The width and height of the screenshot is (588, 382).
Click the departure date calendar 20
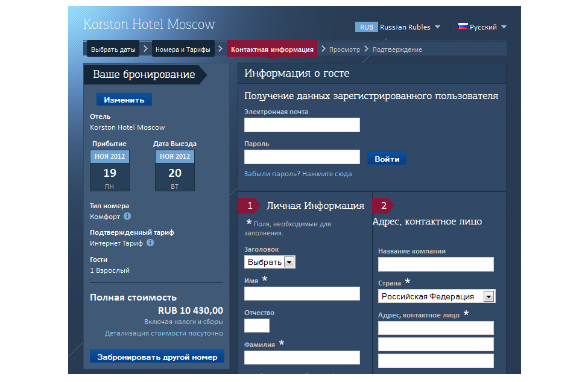pyautogui.click(x=175, y=171)
